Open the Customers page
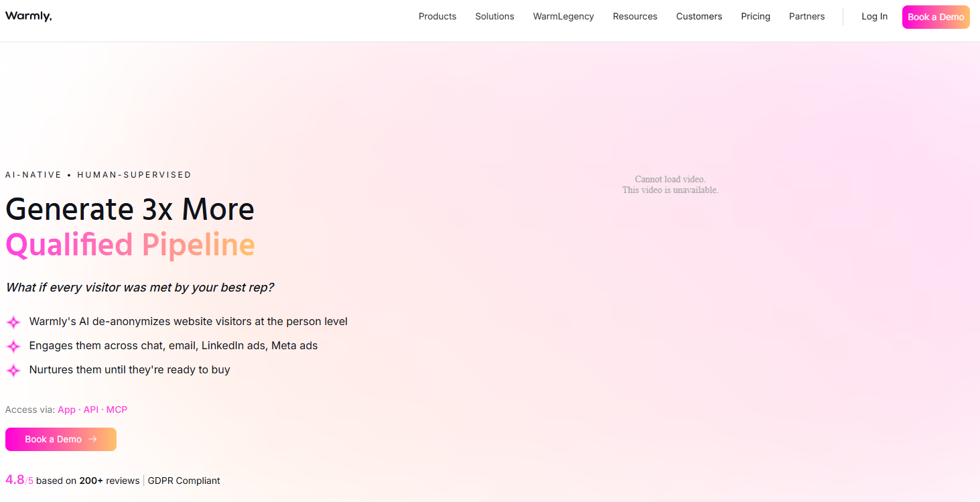The height and width of the screenshot is (502, 980). point(699,16)
